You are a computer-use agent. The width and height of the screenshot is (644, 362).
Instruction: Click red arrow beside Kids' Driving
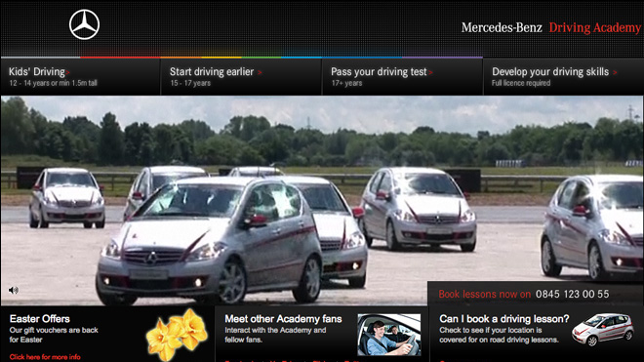(x=67, y=73)
